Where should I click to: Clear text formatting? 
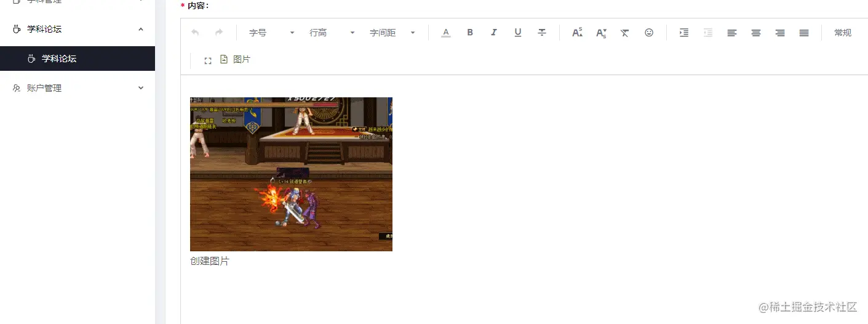624,33
